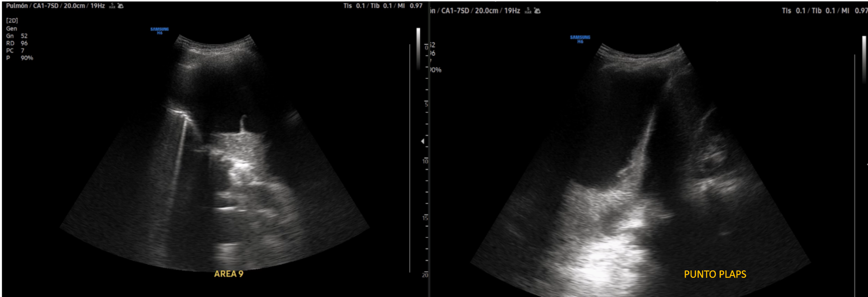Click the grayscale bar of the left image
The height and width of the screenshot is (297, 868).
pyautogui.click(x=418, y=48)
